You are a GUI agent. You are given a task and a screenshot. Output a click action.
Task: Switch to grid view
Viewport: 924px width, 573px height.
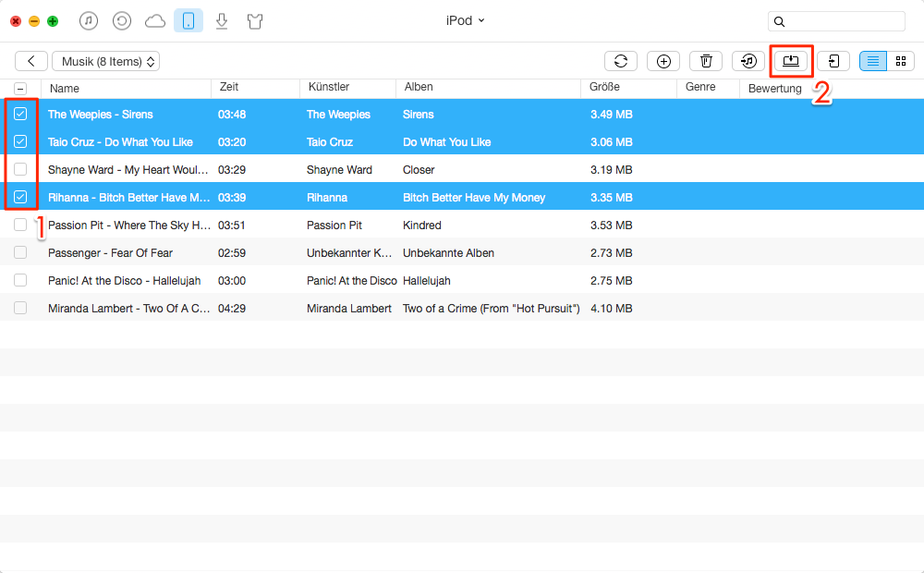point(900,61)
